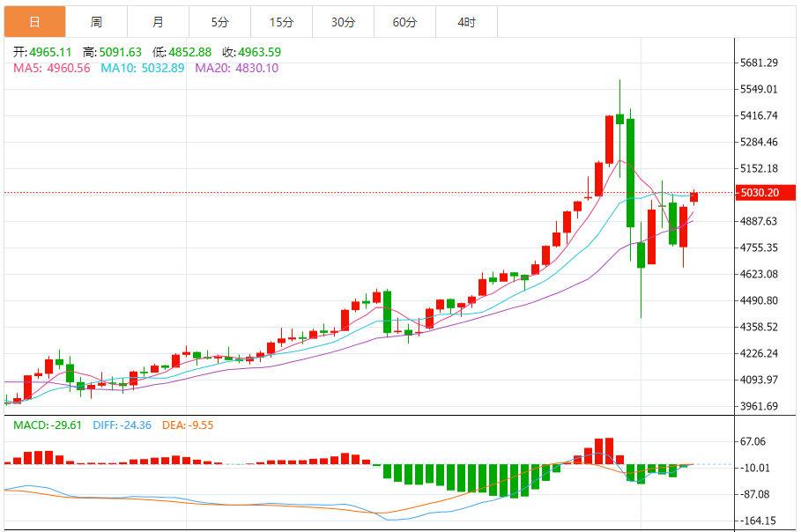
Task: Click the 低 low price value 4852.88
Action: point(189,52)
